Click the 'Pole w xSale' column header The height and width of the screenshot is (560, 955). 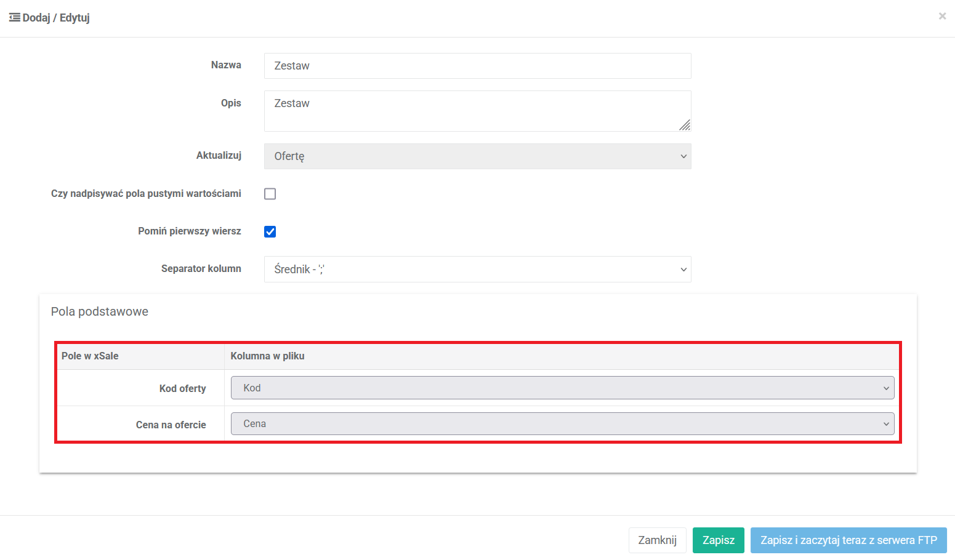[x=90, y=356]
